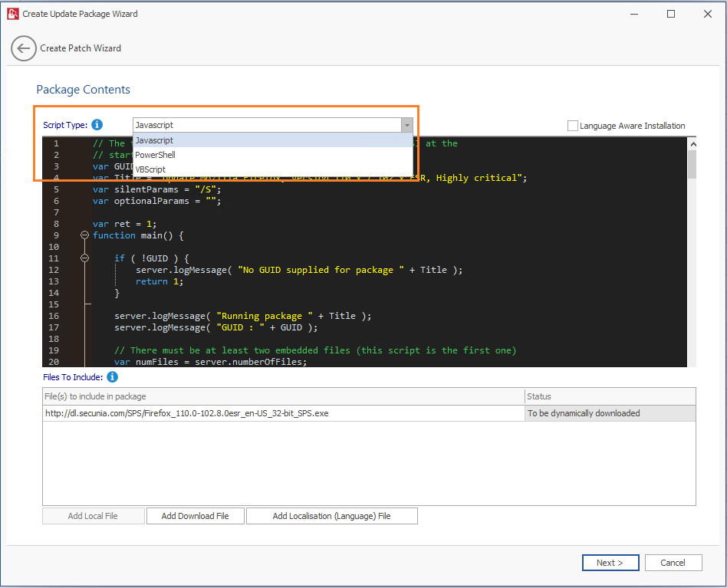Click the script editor vertical scrollbar thumb
The width and height of the screenshot is (727, 588).
click(x=692, y=165)
